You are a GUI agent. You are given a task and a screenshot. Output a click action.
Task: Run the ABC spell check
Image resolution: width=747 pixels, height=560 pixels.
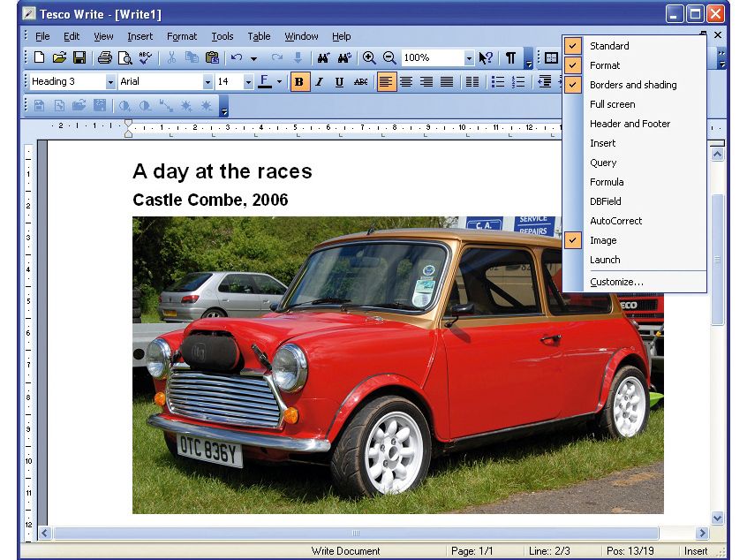[146, 57]
